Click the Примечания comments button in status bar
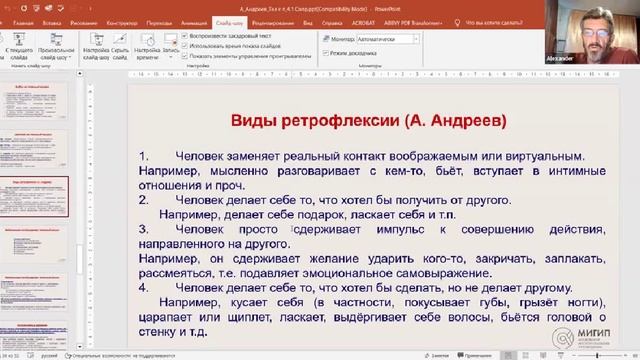 coord(474,356)
